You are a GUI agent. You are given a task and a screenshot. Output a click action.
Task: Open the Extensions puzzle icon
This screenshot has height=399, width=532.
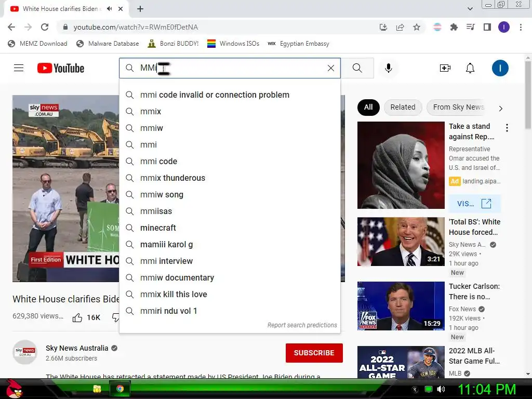pos(454,27)
